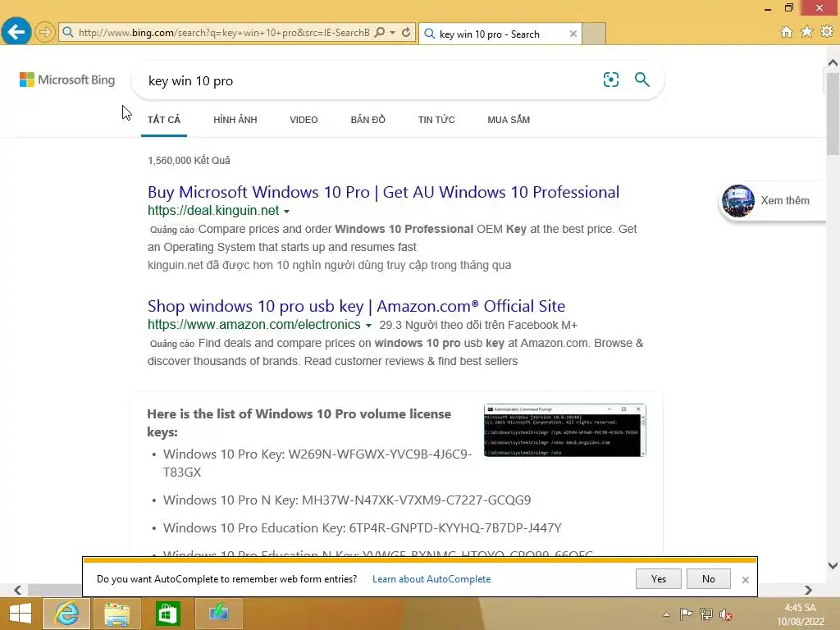
Task: Click the muted volume tray icon
Action: pos(726,614)
